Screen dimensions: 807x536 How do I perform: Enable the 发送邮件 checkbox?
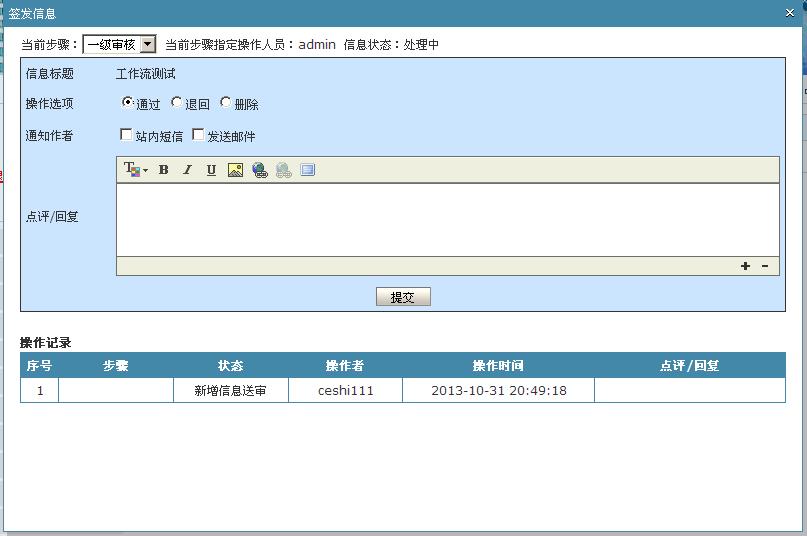click(198, 135)
